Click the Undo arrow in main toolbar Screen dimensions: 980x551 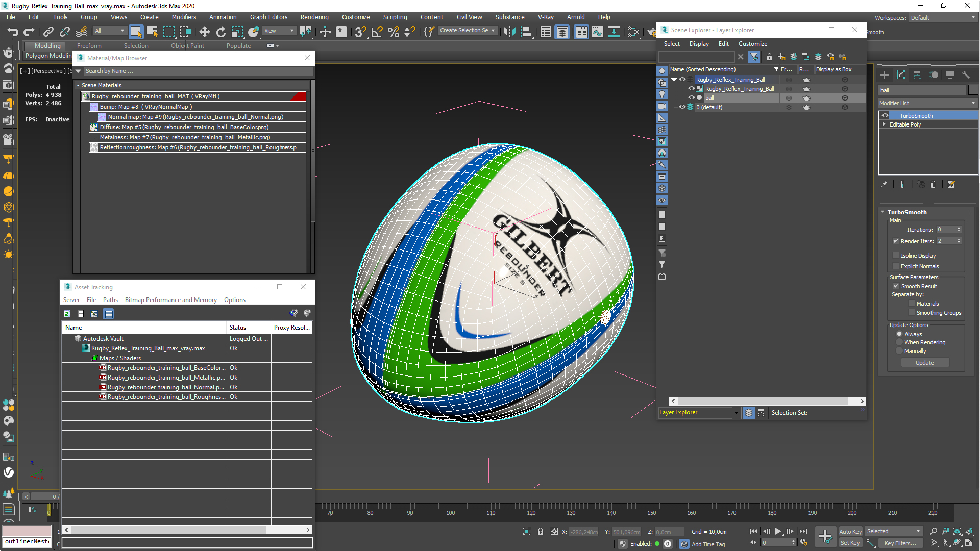point(13,32)
